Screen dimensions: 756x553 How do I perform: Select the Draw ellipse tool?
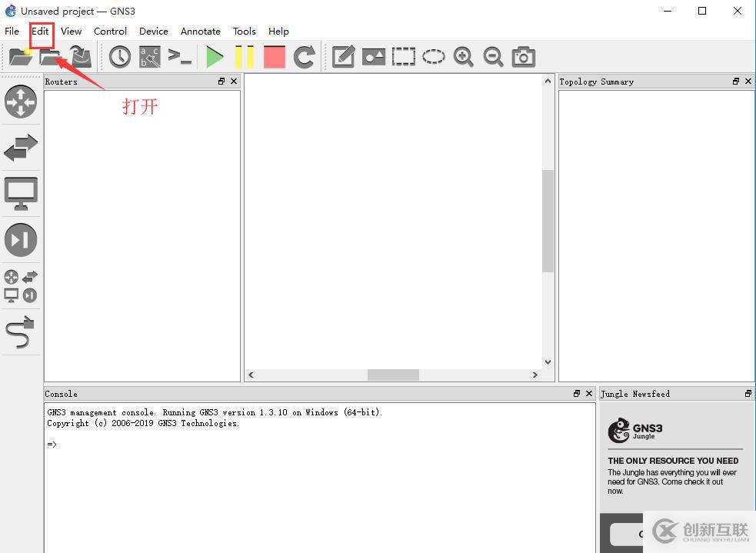[434, 57]
